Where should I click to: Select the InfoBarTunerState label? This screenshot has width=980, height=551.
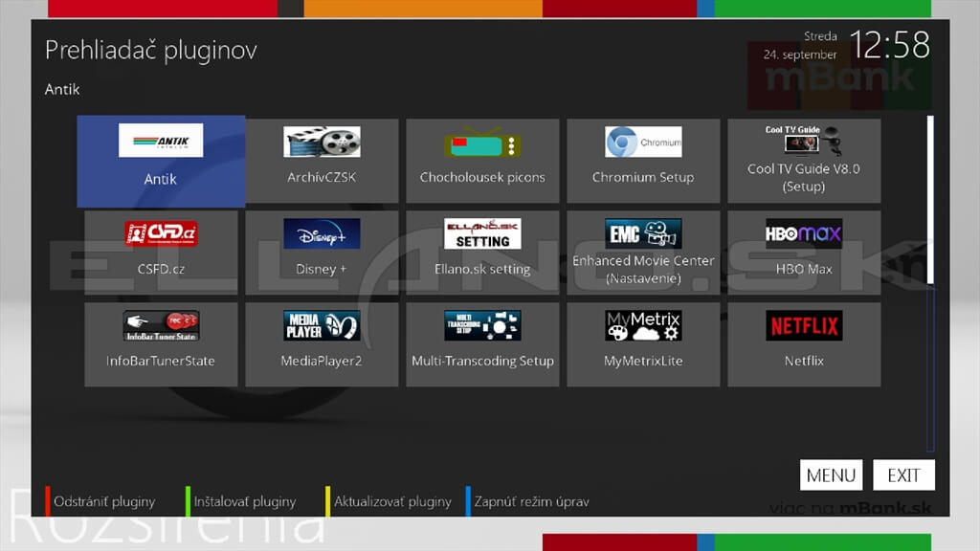coord(161,361)
